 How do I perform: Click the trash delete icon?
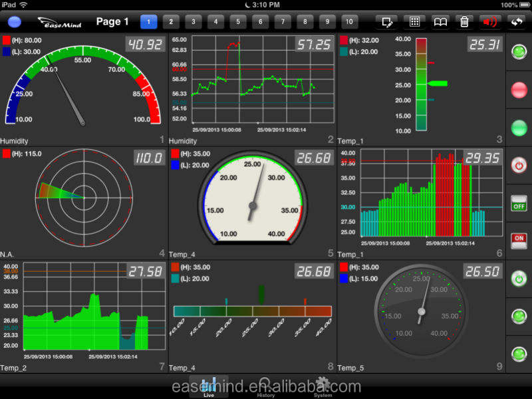(x=465, y=22)
